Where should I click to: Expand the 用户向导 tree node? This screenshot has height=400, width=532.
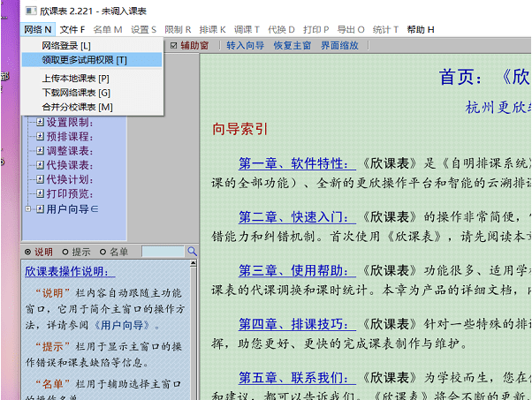[29, 208]
